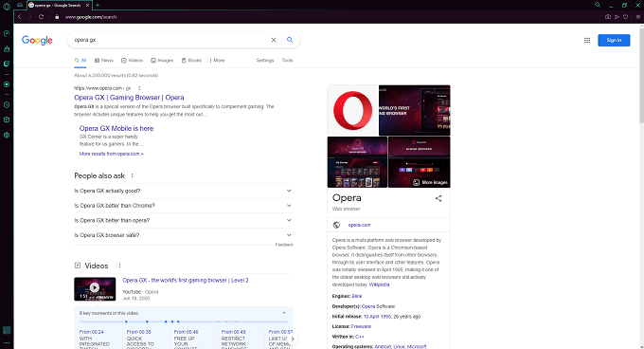This screenshot has width=644, height=349.
Task: Click 'More results from opera.com'
Action: [x=112, y=154]
